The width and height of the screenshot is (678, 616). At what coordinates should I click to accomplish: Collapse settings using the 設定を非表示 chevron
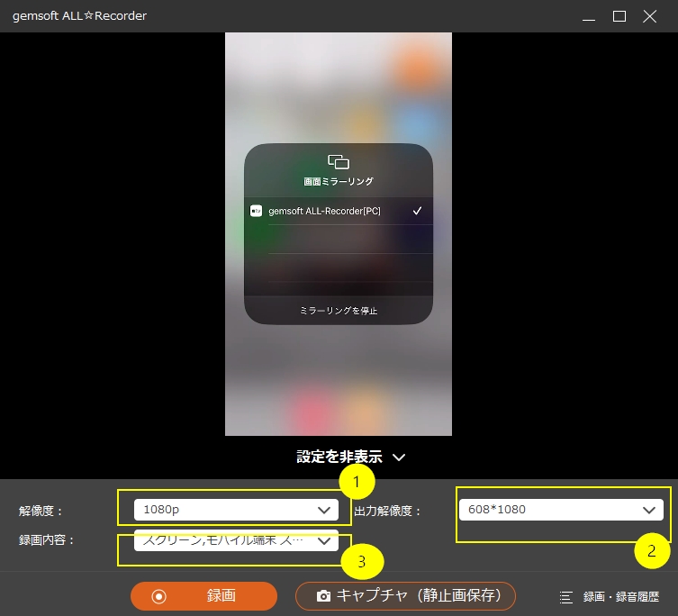click(399, 457)
